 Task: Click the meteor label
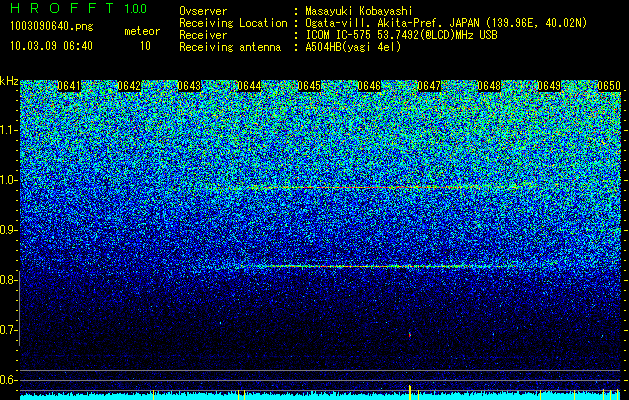(142, 31)
